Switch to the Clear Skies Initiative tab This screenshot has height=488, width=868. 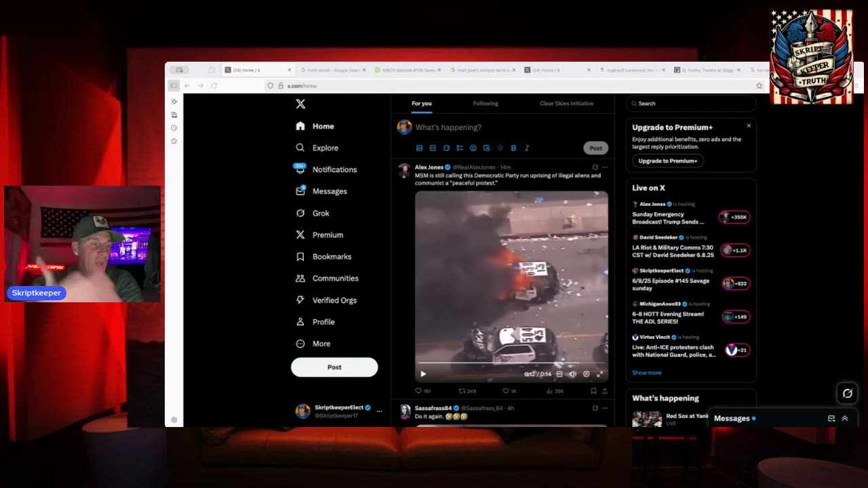tap(566, 104)
